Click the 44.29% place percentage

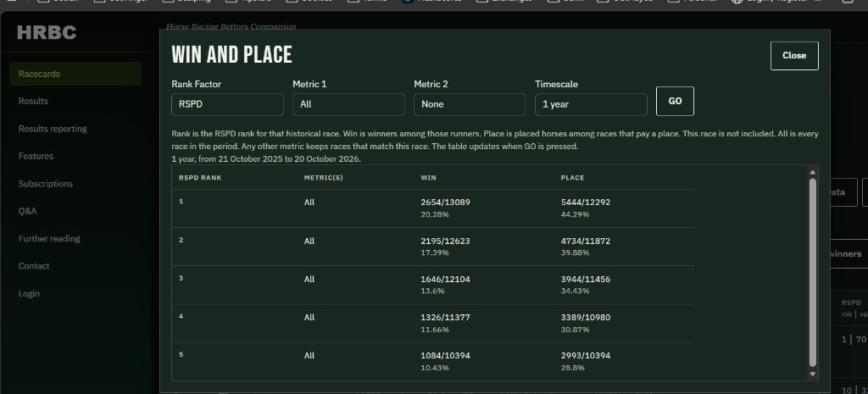click(x=576, y=214)
